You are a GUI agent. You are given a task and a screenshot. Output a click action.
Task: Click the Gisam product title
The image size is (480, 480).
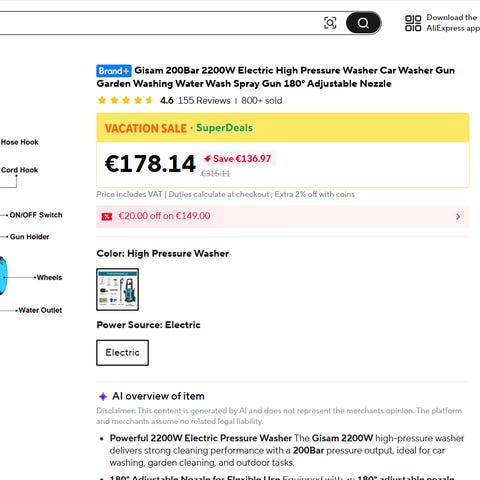point(276,77)
